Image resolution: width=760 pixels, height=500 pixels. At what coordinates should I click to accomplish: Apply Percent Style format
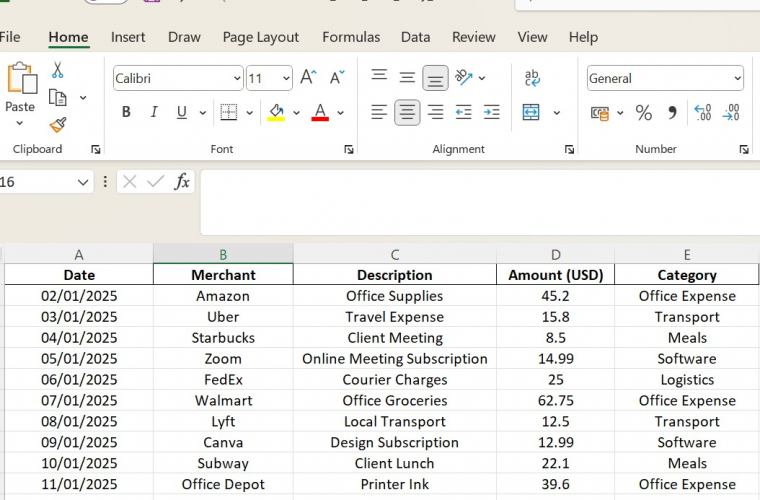pos(644,113)
